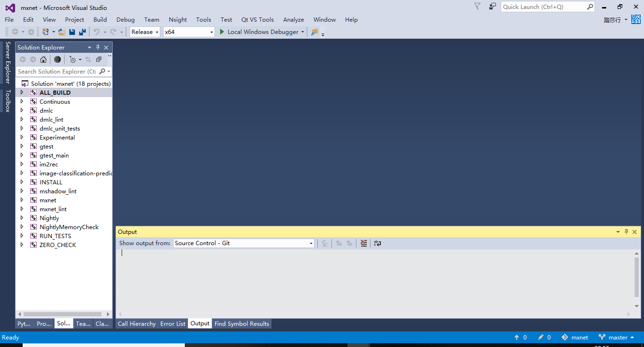644x347 pixels.
Task: Click the Navigate Forward toolbar icon
Action: 31,32
